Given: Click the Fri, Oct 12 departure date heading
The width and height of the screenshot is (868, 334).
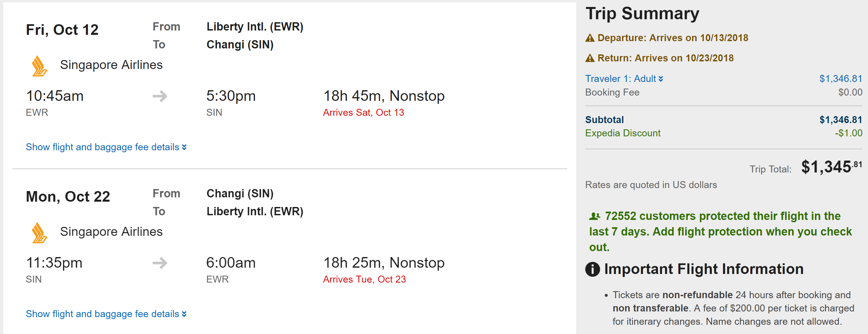Looking at the screenshot, I should pyautogui.click(x=62, y=30).
